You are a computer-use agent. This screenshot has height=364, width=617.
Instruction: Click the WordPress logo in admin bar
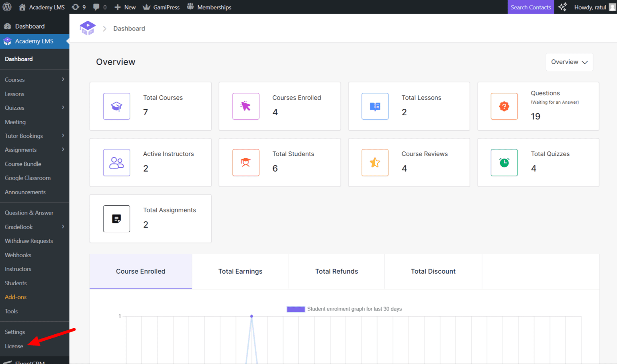coord(7,7)
